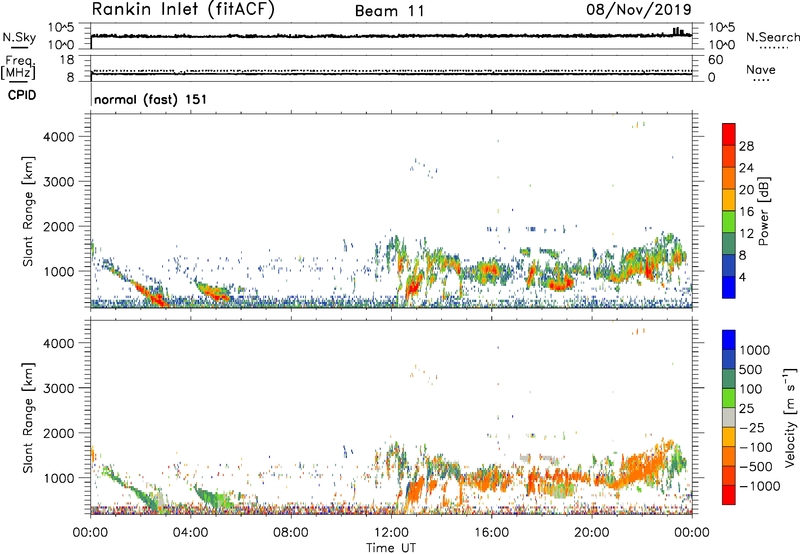Pick the gray segment of the velocity colorbar
The image size is (800, 554).
click(729, 417)
